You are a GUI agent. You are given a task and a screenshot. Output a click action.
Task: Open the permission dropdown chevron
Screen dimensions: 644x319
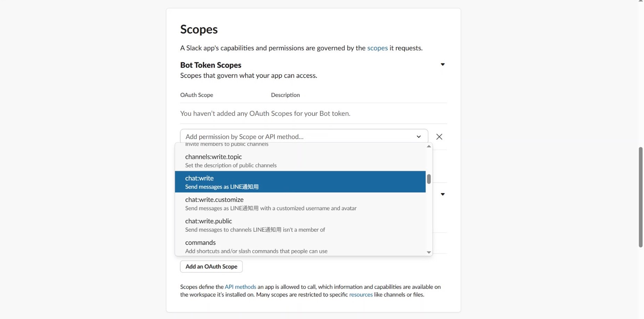[419, 137]
